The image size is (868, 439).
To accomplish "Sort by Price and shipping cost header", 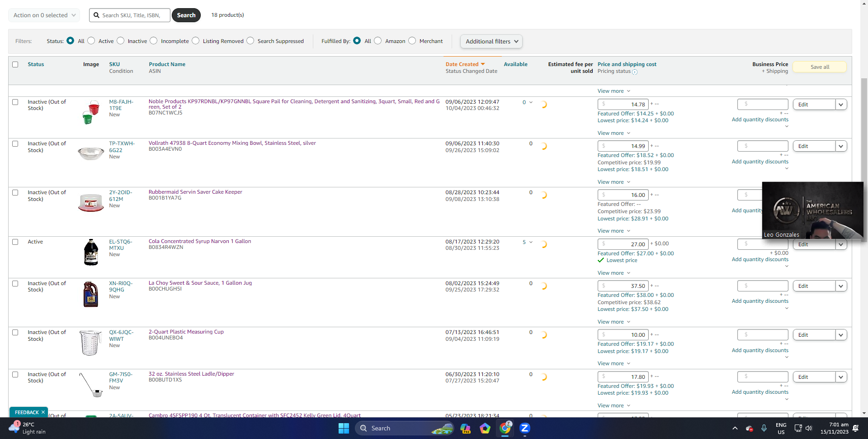I will point(627,64).
